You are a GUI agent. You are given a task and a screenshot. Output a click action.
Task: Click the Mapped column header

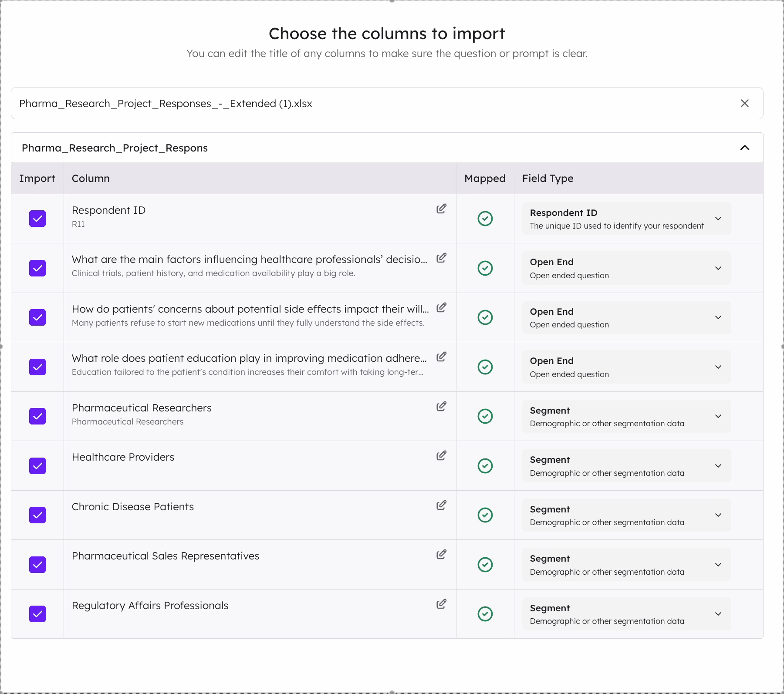tap(485, 179)
